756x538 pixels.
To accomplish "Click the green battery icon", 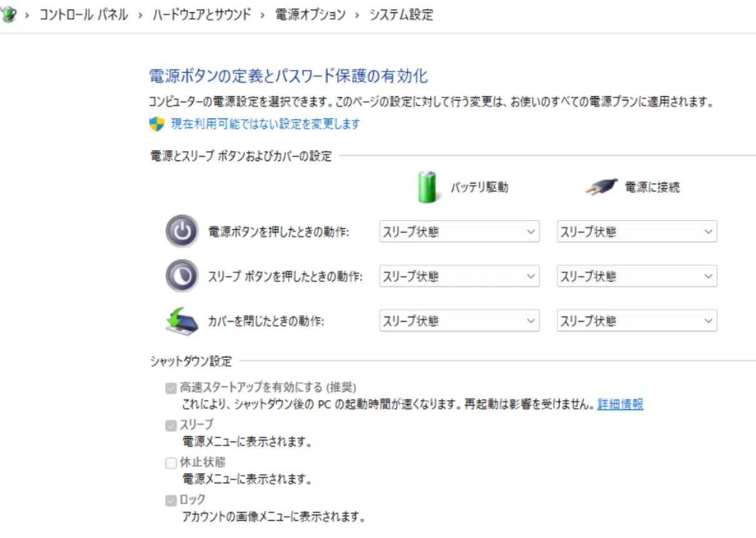I will tap(430, 187).
